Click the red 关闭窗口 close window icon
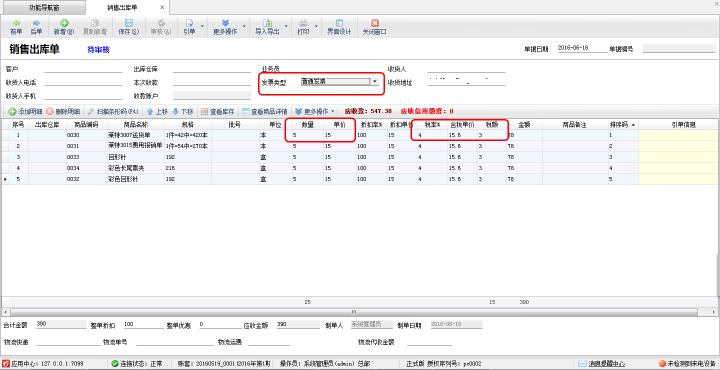Image resolution: width=720 pixels, height=370 pixels. pos(375,27)
